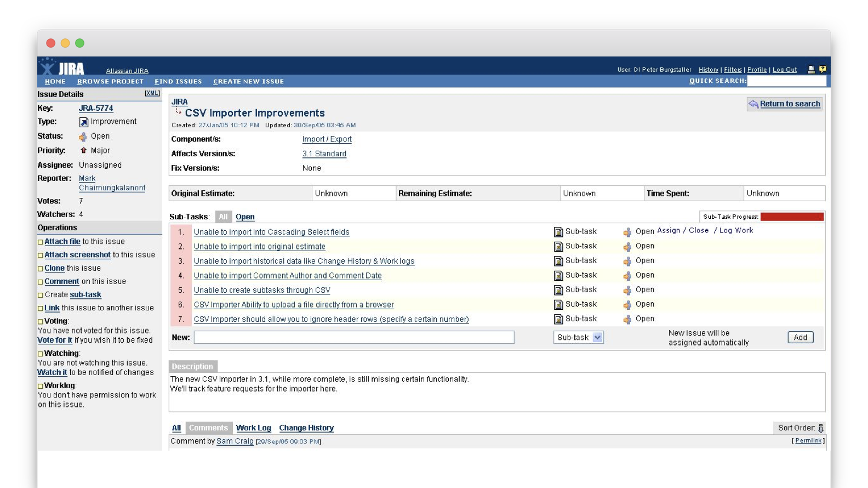
Task: Click the JIRA logo in the header
Action: [62, 67]
